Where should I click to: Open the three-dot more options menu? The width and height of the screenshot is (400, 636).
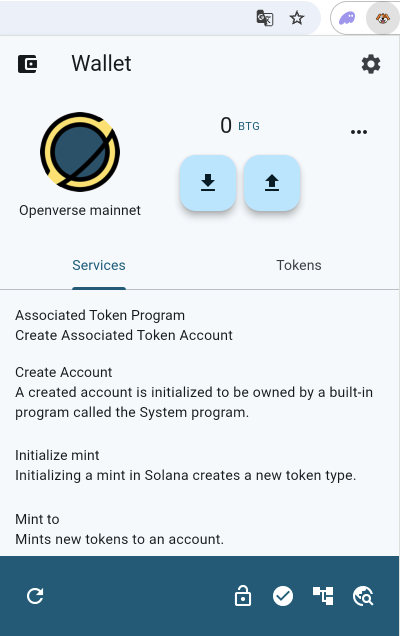[x=359, y=132]
